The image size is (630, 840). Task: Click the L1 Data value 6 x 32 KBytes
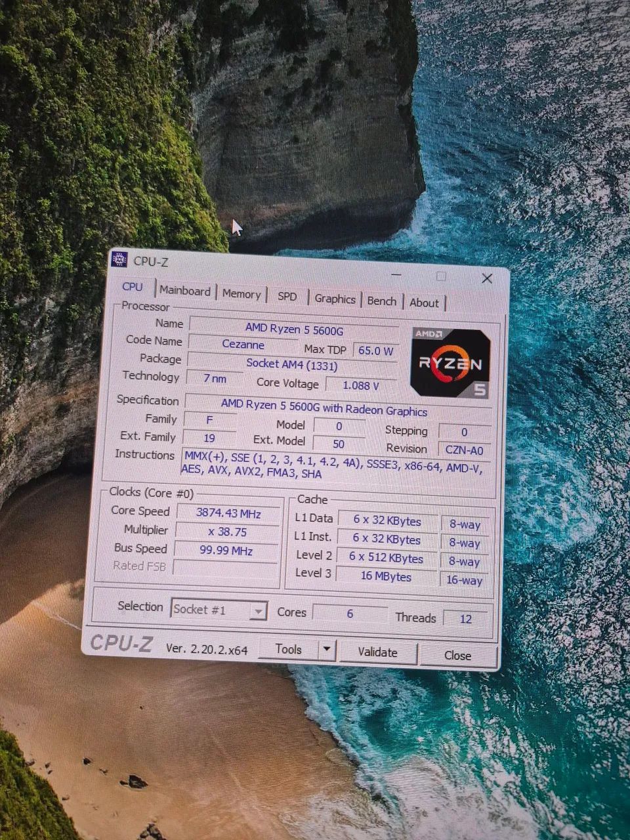387,521
